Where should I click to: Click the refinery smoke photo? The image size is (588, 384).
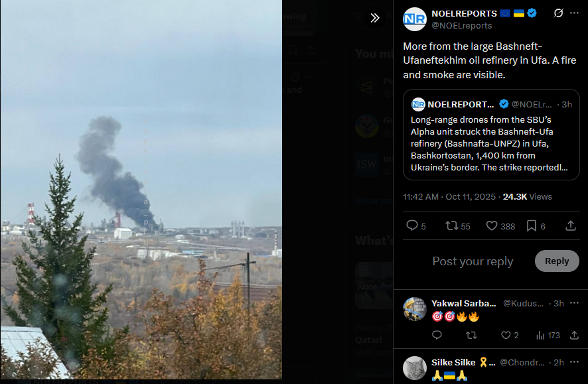coord(141,189)
